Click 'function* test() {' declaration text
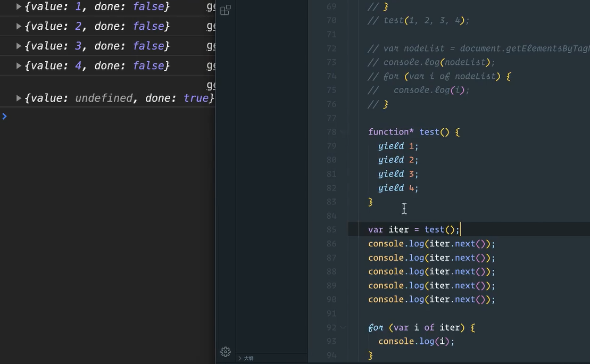Image resolution: width=590 pixels, height=364 pixels. tap(414, 132)
